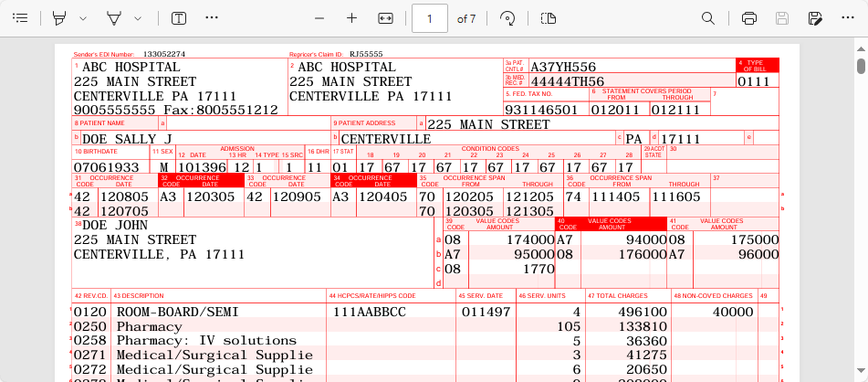
Task: Click statement through date 012111
Action: (675, 110)
